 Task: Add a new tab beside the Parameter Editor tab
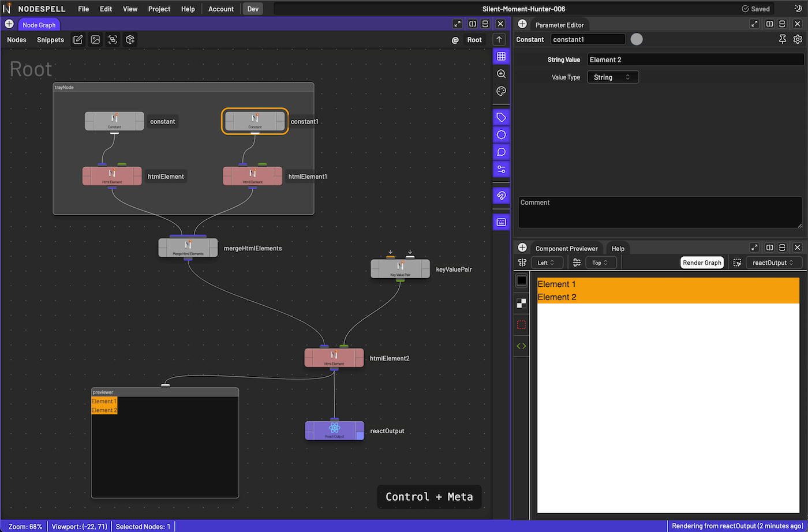click(x=522, y=24)
